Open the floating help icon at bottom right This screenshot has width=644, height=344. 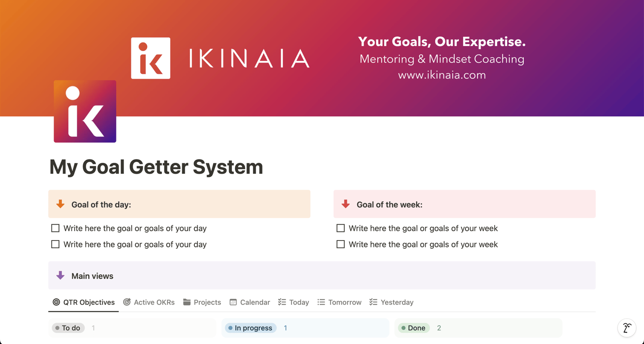pyautogui.click(x=627, y=328)
